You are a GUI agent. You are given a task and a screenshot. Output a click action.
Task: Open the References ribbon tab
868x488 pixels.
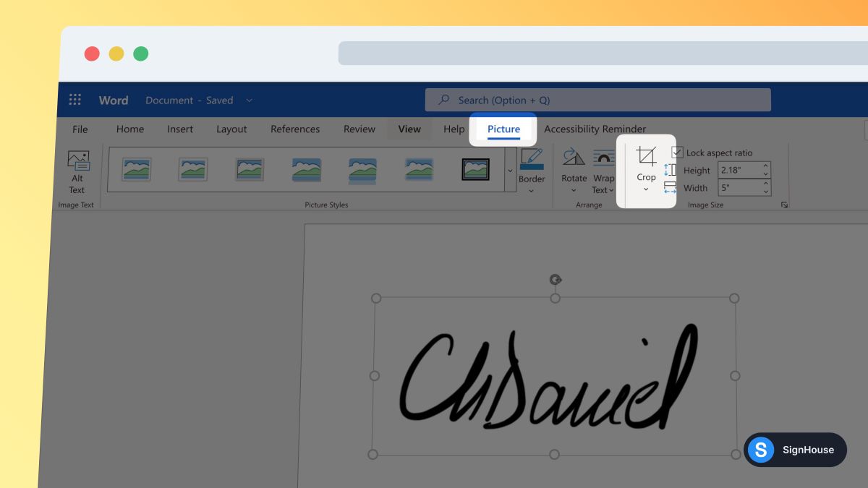click(x=295, y=129)
